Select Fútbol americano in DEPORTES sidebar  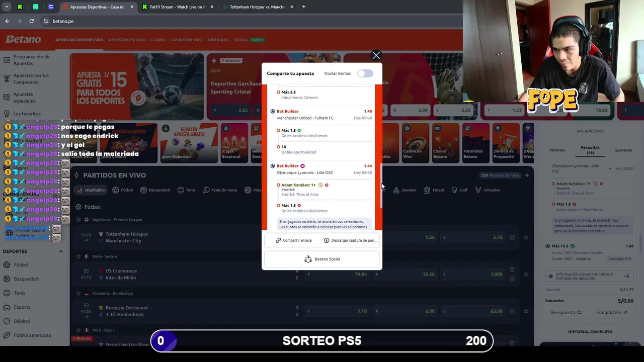tap(32, 335)
